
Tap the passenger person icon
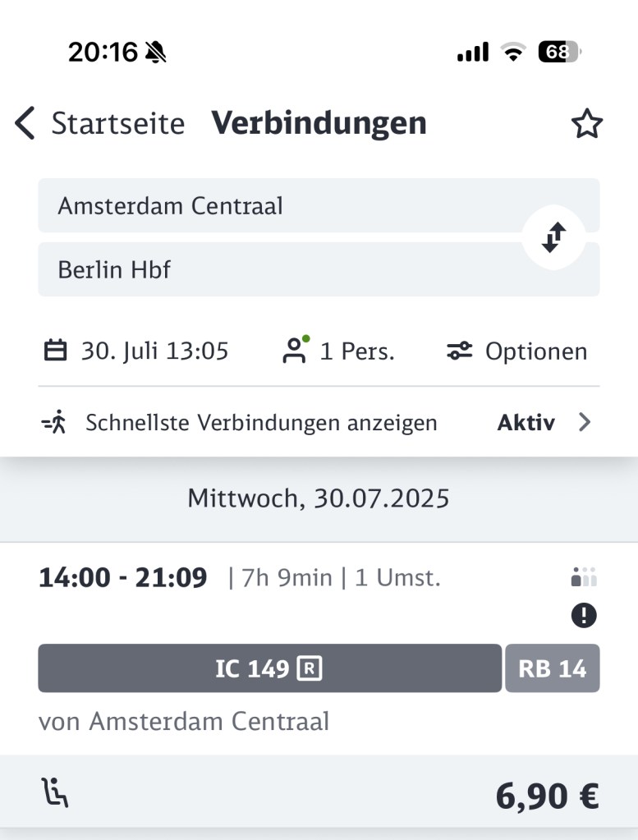point(294,351)
